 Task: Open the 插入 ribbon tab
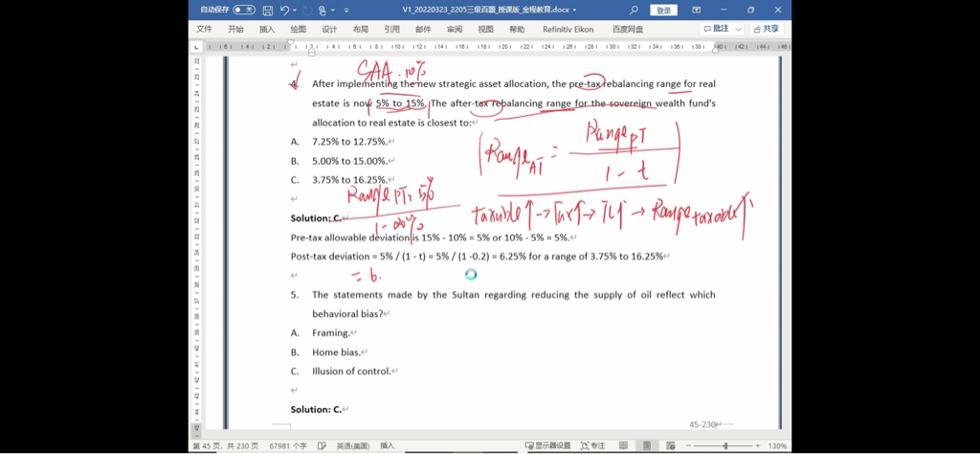pyautogui.click(x=267, y=30)
